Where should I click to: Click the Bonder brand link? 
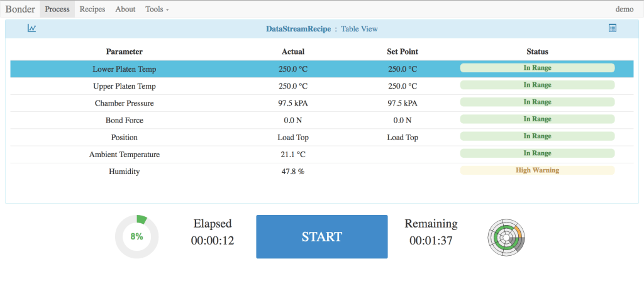(20, 9)
